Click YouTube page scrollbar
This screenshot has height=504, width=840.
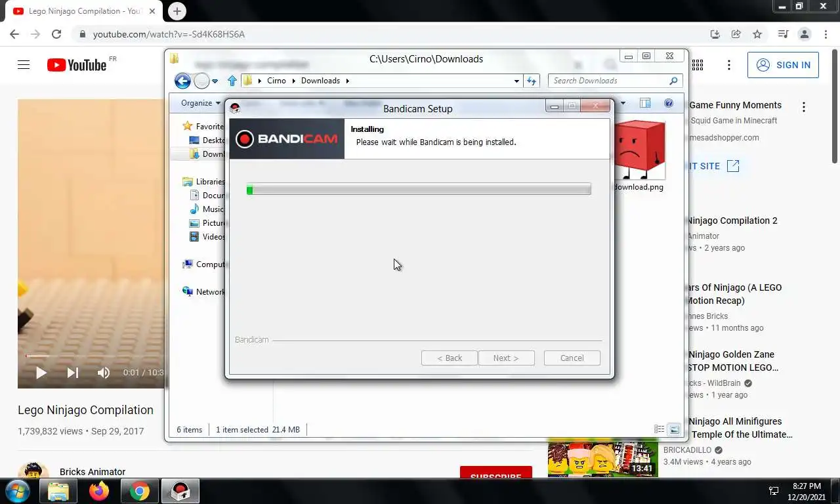point(835,105)
